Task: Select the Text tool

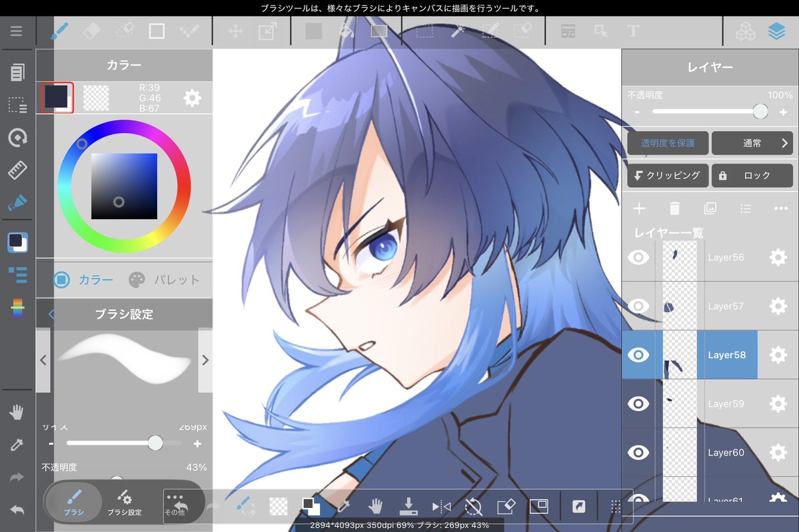Action: (633, 31)
